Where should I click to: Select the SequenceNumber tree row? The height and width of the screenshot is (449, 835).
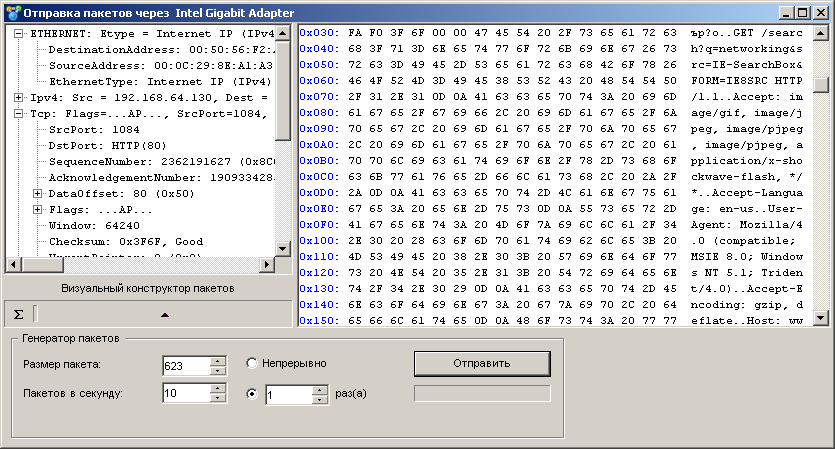[x=162, y=161]
